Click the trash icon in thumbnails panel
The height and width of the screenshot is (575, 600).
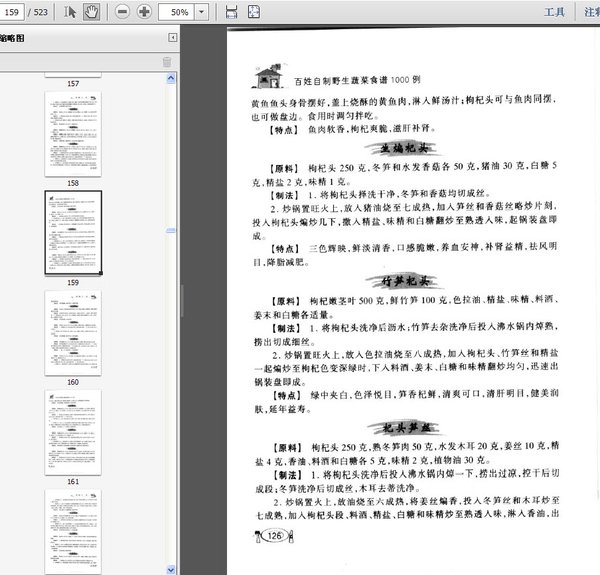(x=167, y=62)
